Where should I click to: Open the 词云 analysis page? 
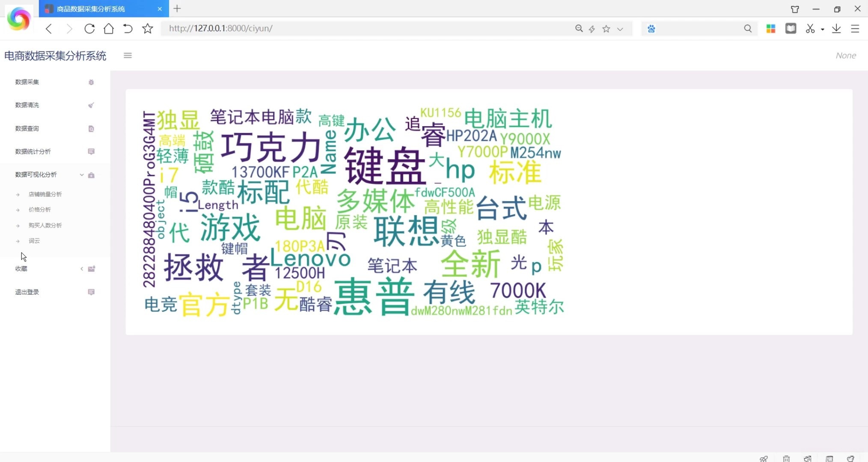(33, 240)
